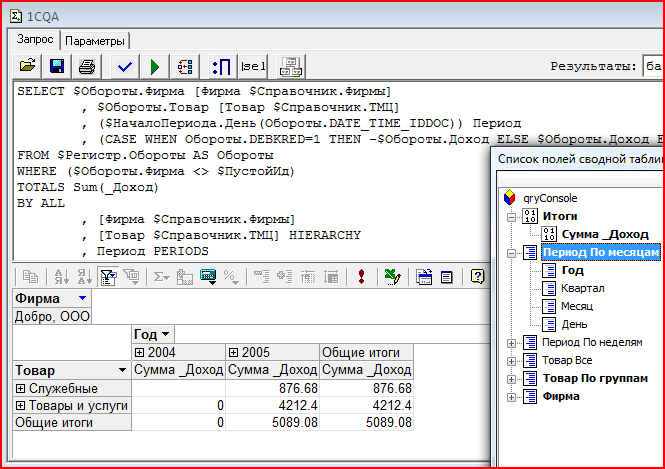
Task: Click the red exclamation refresh icon
Action: tap(360, 277)
